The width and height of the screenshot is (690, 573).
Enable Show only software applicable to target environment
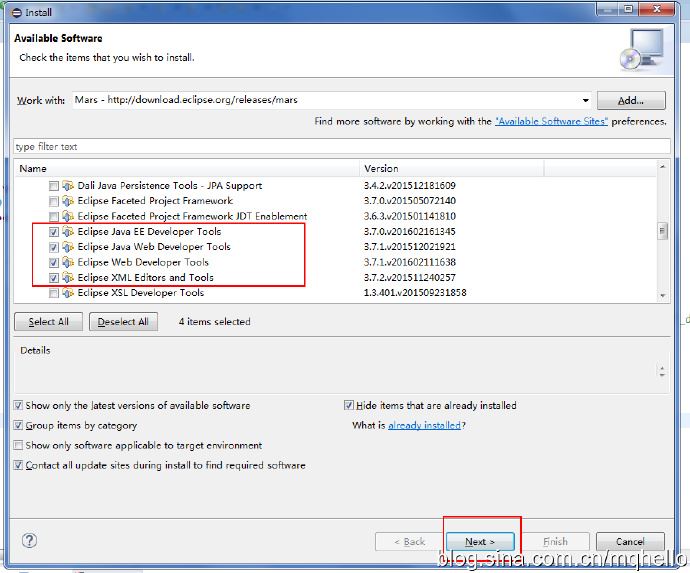(19, 446)
